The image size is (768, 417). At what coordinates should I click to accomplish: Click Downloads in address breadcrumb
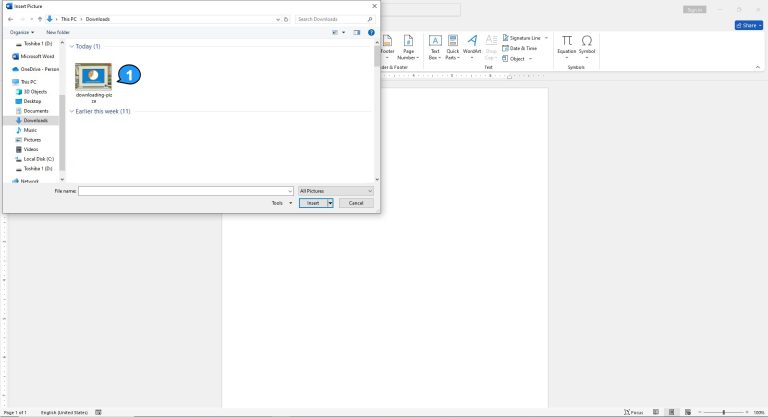tap(97, 19)
